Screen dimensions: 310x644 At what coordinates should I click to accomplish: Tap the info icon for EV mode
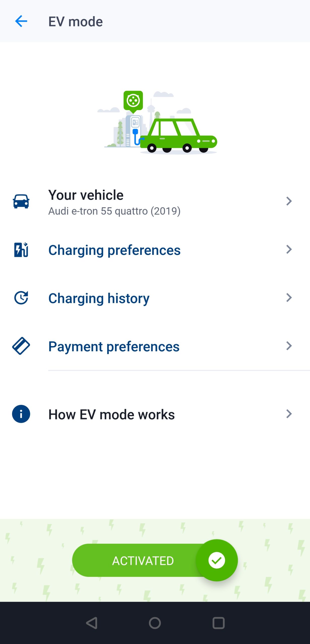click(x=21, y=414)
